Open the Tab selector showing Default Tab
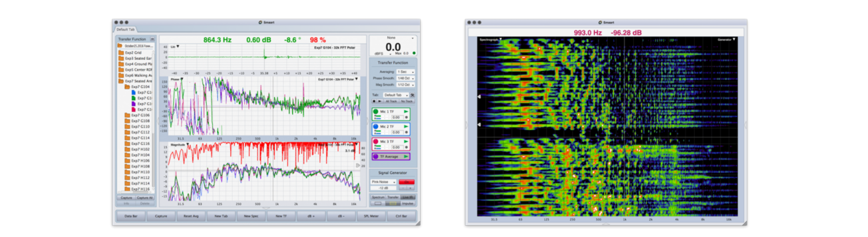This screenshot has height=237, width=868. point(396,95)
